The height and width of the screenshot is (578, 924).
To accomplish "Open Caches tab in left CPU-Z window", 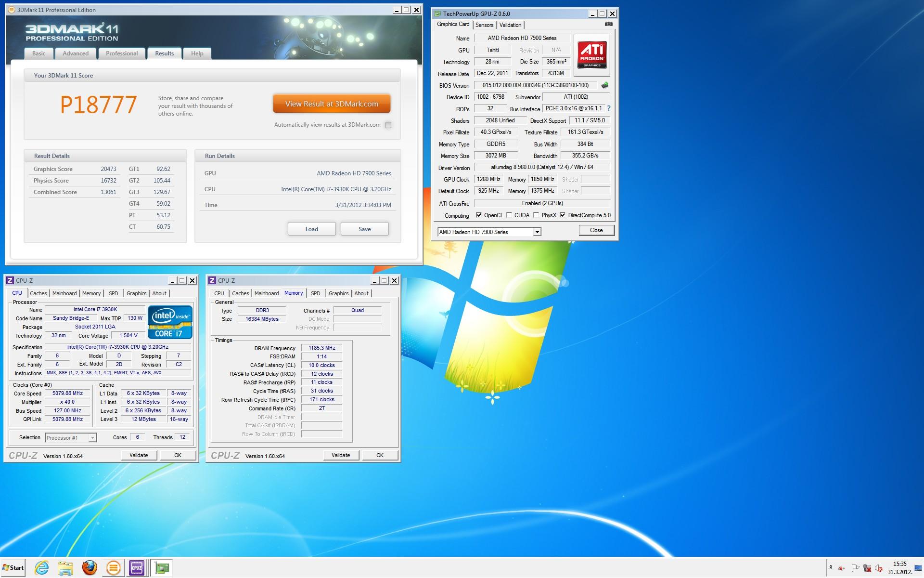I will click(x=38, y=293).
